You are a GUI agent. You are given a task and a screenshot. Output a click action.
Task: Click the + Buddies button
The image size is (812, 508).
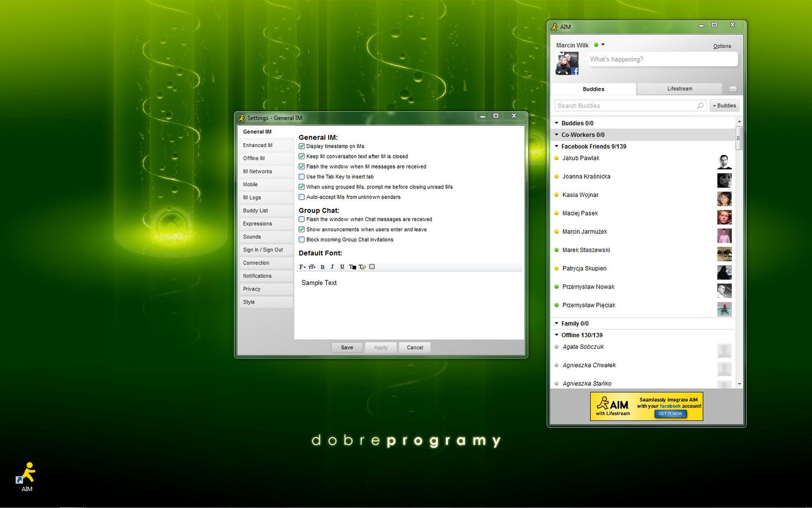[x=724, y=105]
